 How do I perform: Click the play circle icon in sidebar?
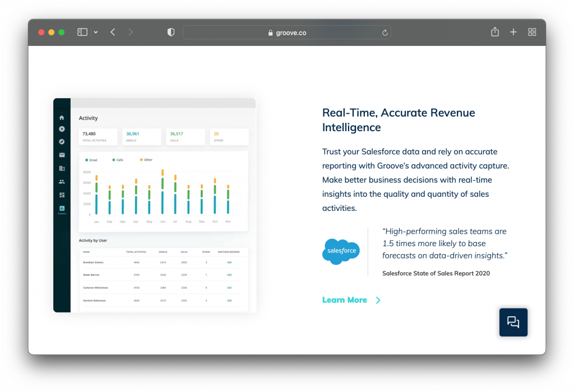62,129
